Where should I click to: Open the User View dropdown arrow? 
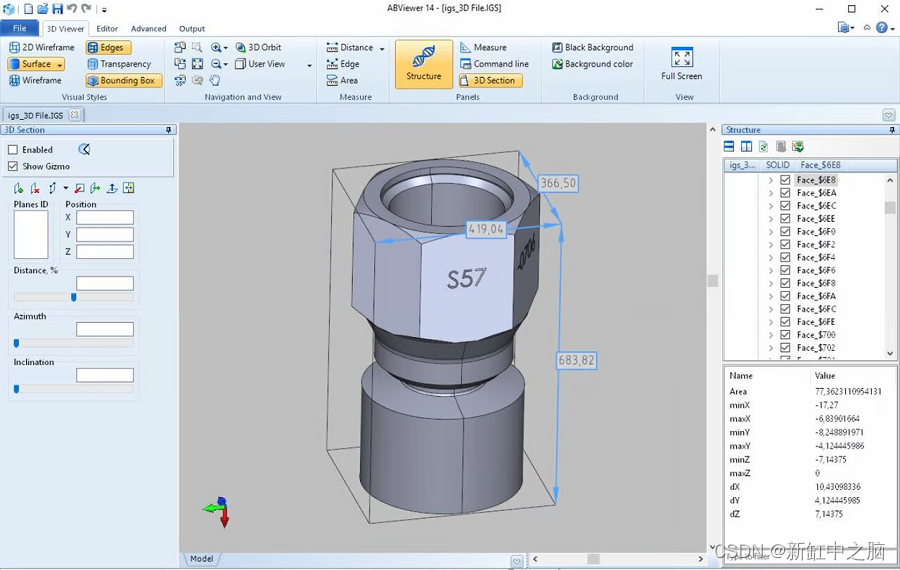click(309, 65)
